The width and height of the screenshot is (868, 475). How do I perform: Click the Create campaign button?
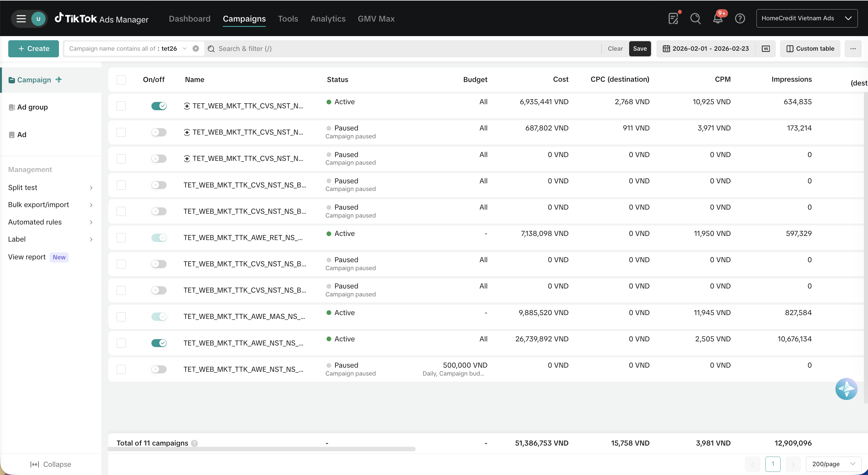(x=33, y=48)
